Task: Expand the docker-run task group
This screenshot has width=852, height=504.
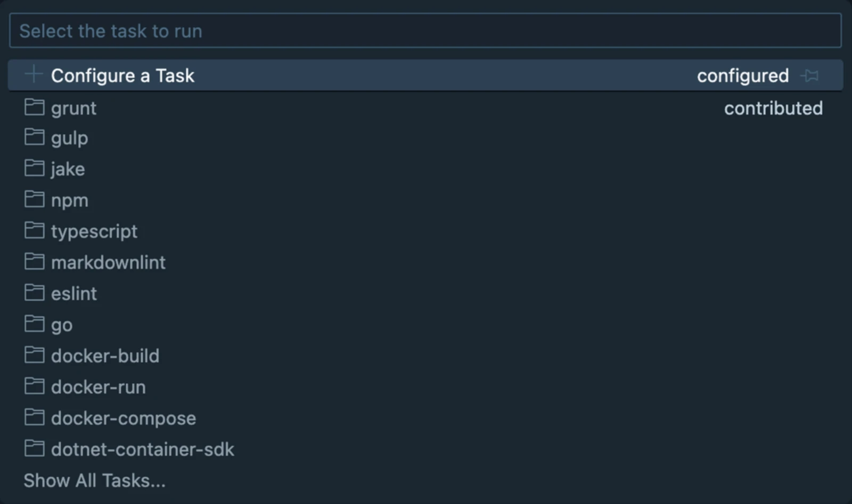Action: point(99,387)
